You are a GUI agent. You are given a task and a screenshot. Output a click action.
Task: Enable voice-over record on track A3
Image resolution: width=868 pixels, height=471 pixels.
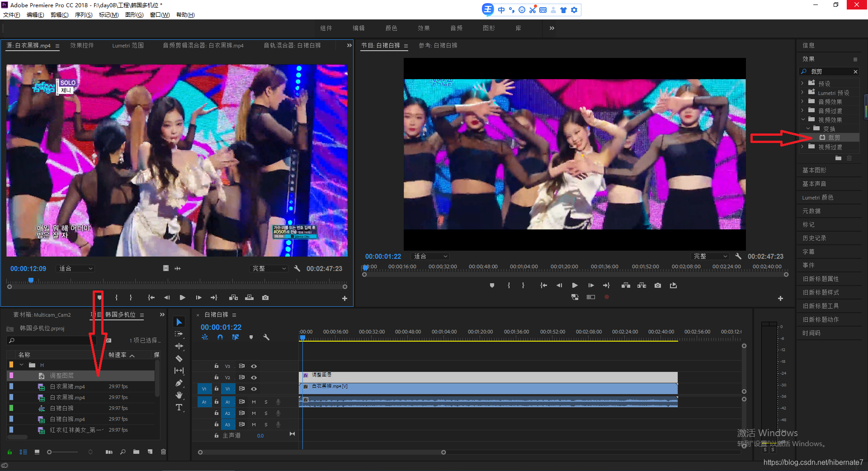tap(278, 424)
